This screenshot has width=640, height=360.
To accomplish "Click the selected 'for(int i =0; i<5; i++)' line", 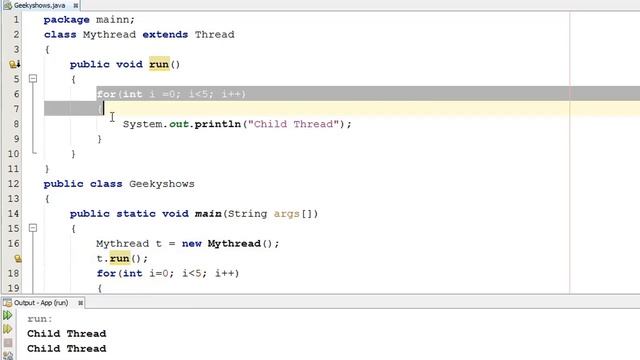I will (171, 94).
